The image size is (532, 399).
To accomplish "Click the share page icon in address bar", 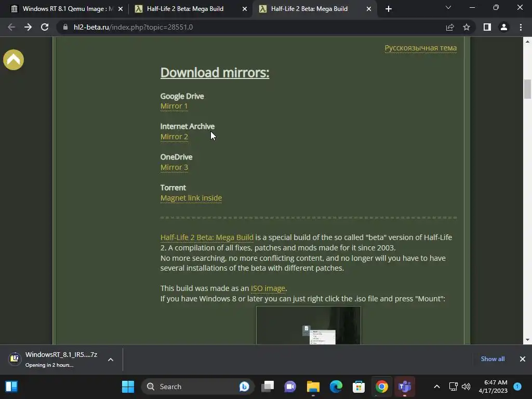I will pyautogui.click(x=450, y=27).
